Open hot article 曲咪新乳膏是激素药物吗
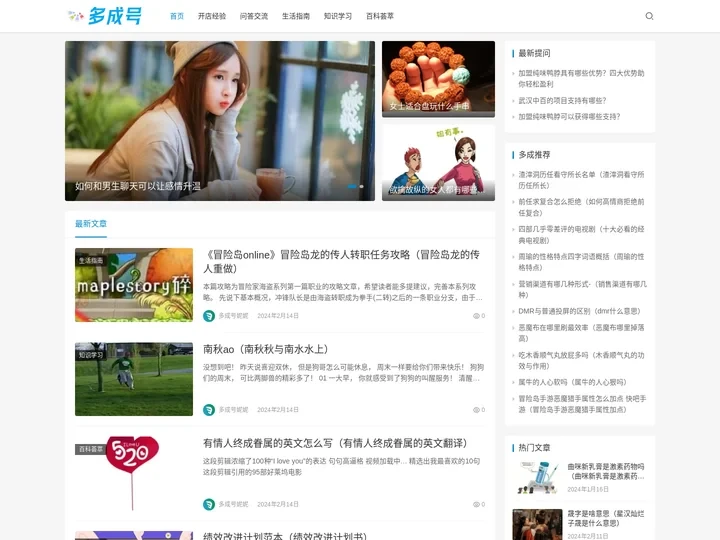This screenshot has width=720, height=540. tap(606, 472)
